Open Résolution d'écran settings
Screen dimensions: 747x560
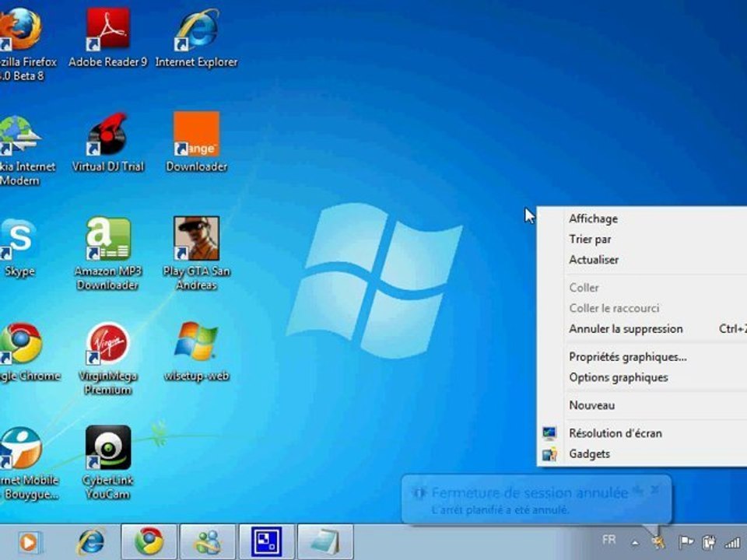coord(642,433)
